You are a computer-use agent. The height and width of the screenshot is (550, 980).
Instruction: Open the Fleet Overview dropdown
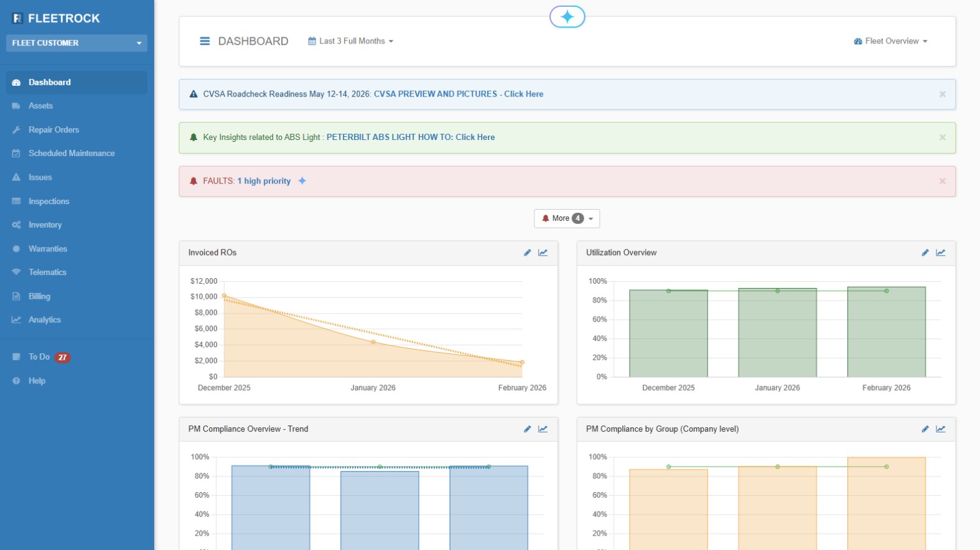point(890,41)
